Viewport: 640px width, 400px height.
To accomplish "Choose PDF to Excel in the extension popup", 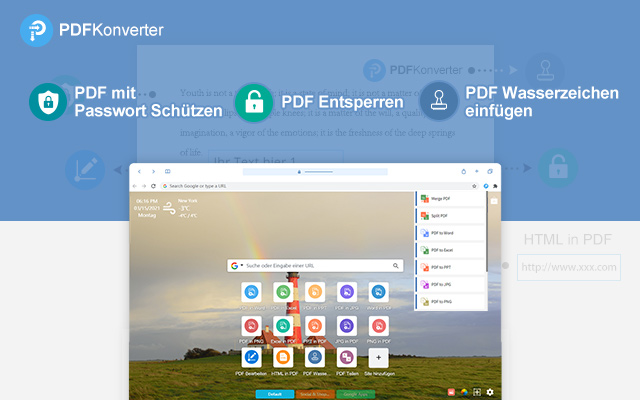I will click(450, 250).
